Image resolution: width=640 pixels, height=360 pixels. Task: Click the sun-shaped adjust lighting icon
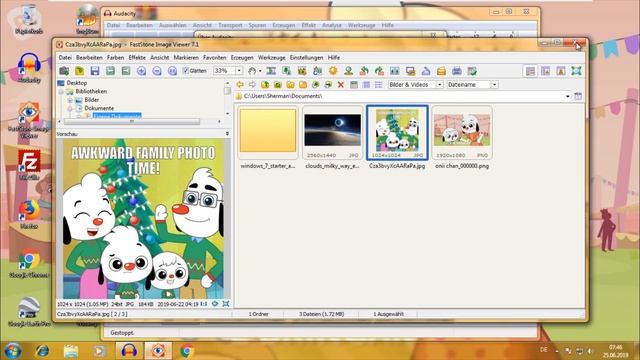tap(333, 71)
